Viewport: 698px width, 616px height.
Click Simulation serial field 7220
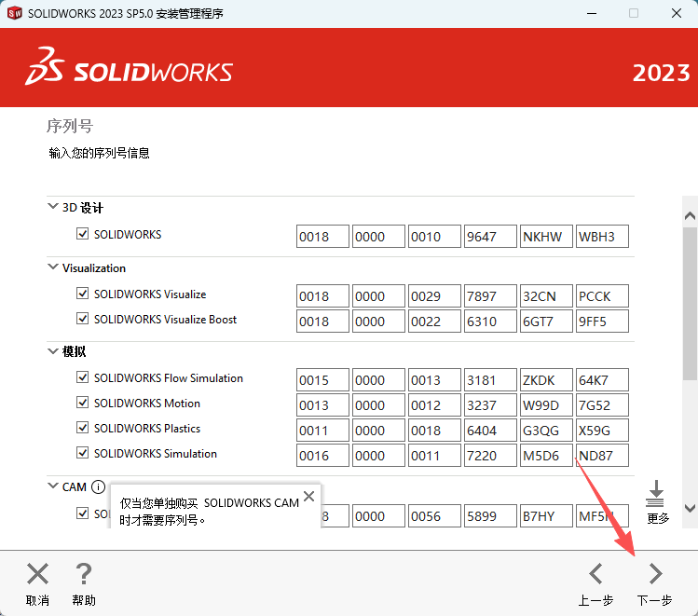point(490,456)
